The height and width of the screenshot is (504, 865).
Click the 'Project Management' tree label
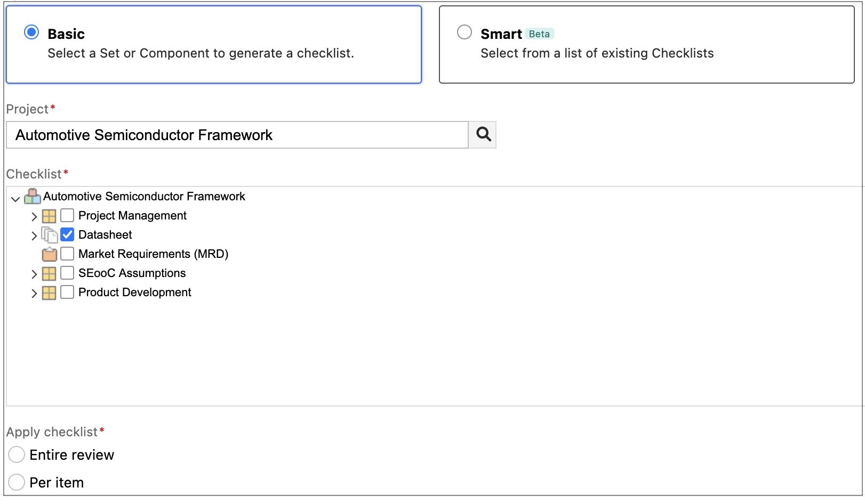[132, 215]
